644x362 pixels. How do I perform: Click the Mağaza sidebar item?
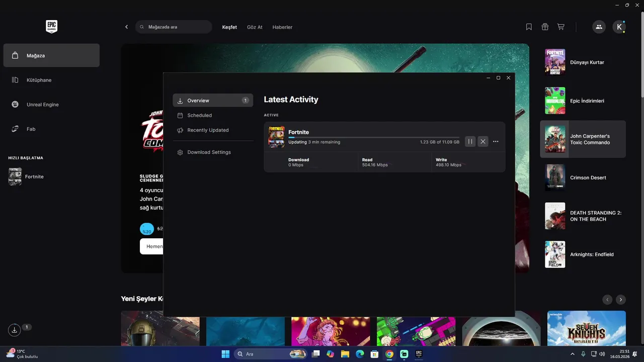[x=51, y=55]
